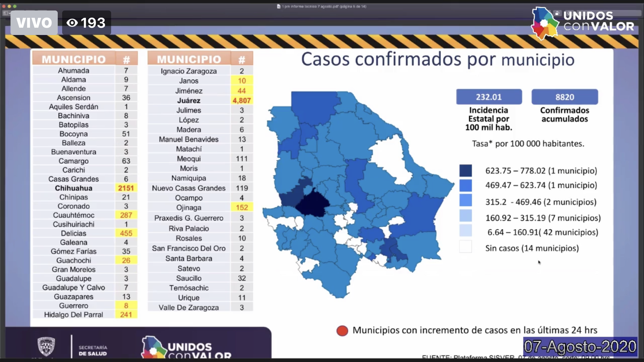Click the first MUNICIPIO column header
Screen dimensions: 644x362
click(x=73, y=59)
